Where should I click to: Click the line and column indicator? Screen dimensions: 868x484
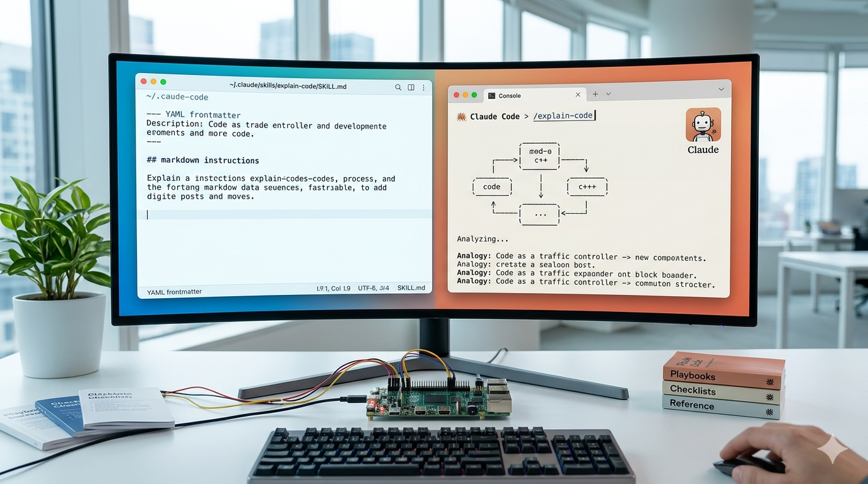(x=333, y=289)
